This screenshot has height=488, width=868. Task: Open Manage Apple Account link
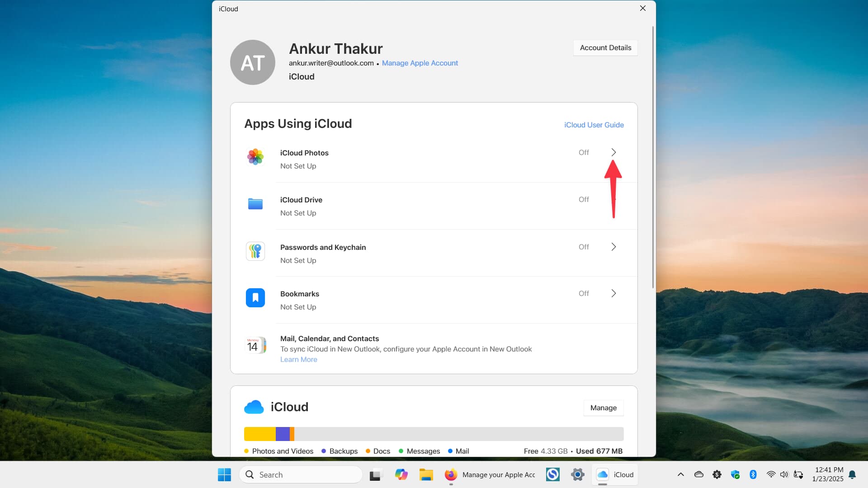(x=420, y=63)
